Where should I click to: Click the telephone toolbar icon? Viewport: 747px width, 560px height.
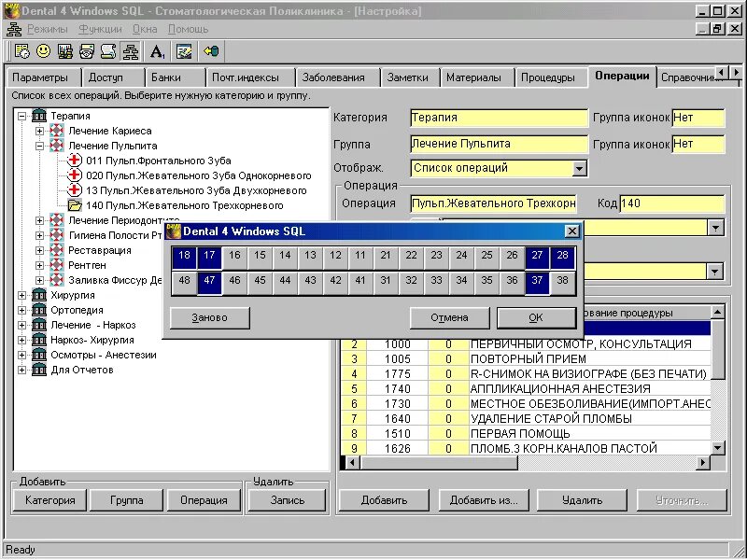click(x=87, y=51)
